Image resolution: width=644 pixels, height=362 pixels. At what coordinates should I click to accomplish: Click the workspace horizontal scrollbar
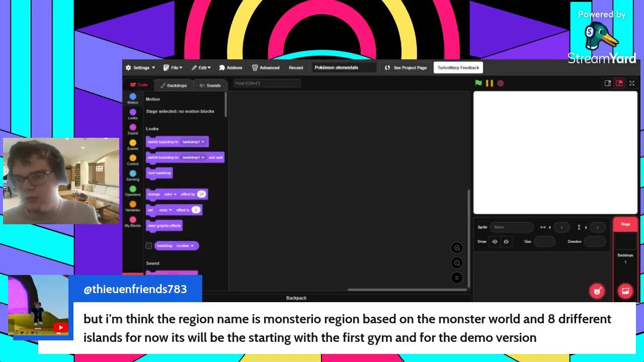407,290
